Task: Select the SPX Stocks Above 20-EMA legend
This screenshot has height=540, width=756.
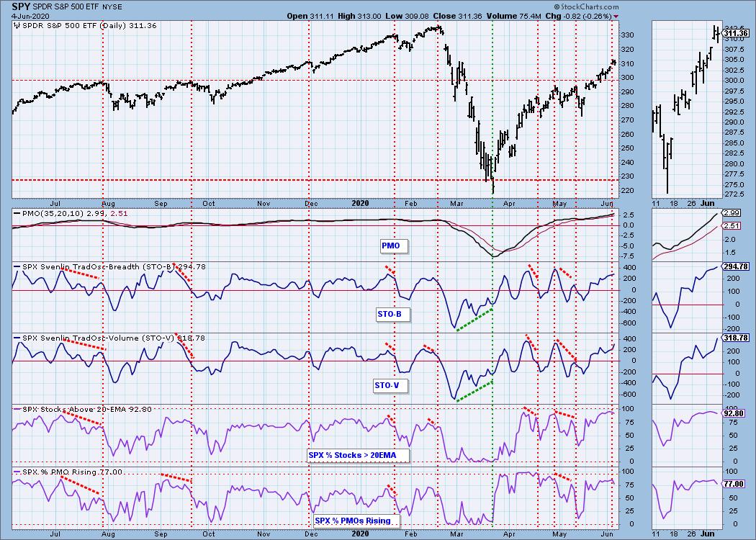Action: point(87,410)
